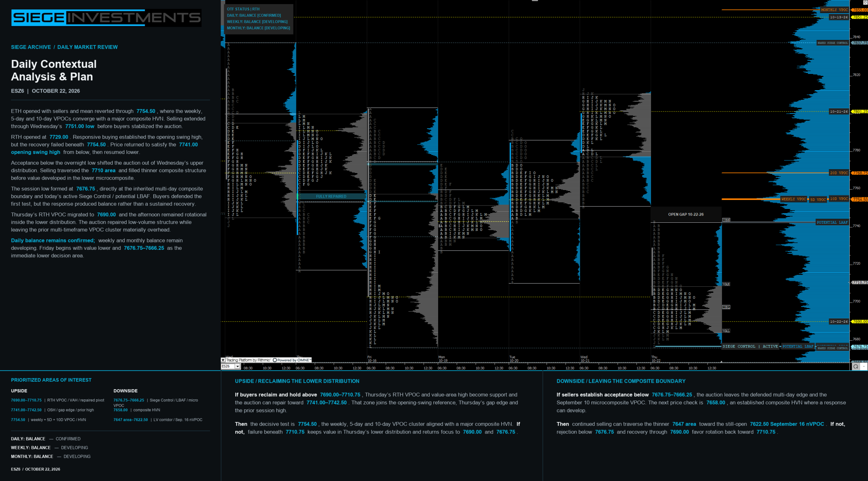The image size is (868, 481).
Task: Open the DAILY MARKET REVIEW breadcrumb link
Action: pos(87,47)
